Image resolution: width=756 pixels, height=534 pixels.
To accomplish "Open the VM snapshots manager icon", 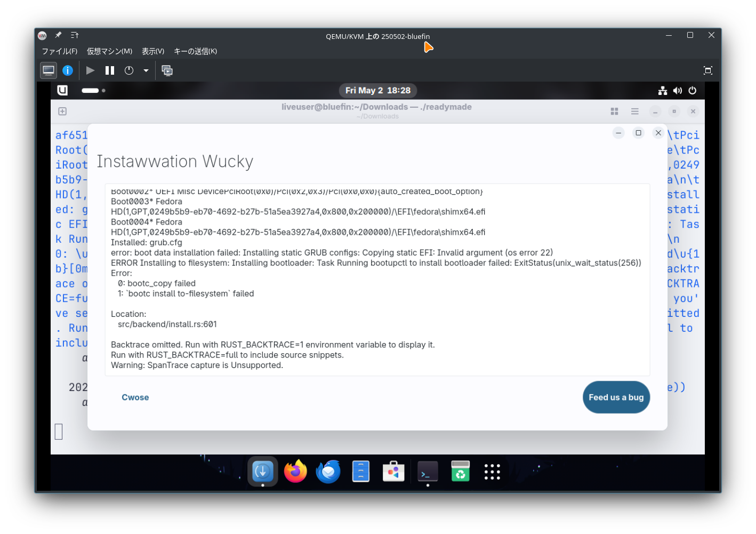I will pyautogui.click(x=167, y=70).
